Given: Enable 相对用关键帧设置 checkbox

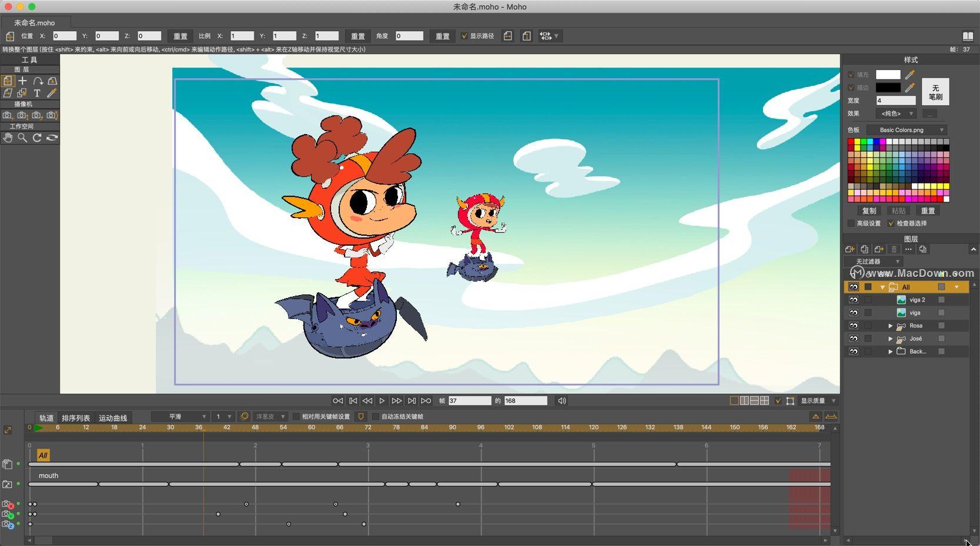Looking at the screenshot, I should click(x=296, y=417).
